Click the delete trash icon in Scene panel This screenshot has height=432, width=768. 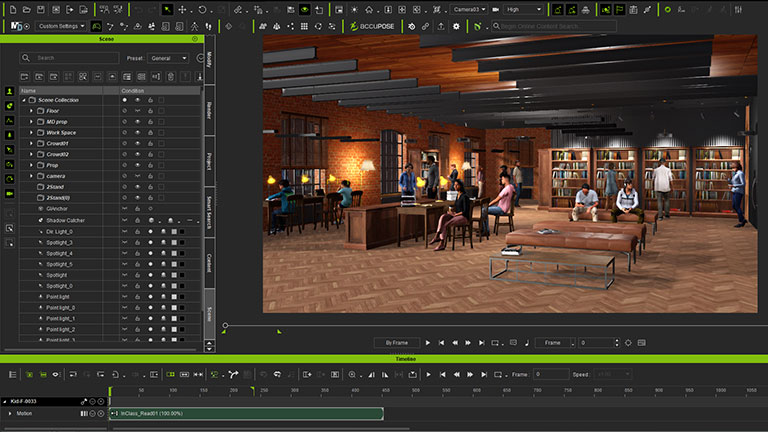click(x=170, y=76)
